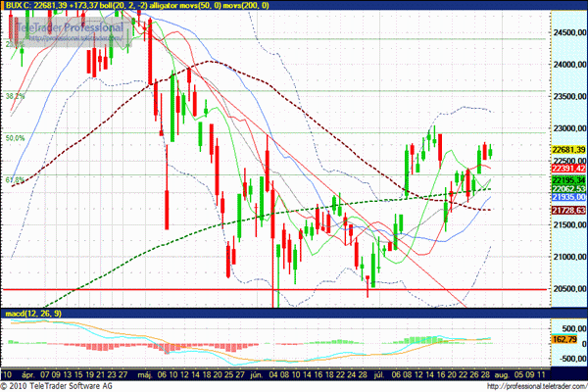Click the 23000,00 price axis label
Image resolution: width=588 pixels, height=392 pixels.
click(x=566, y=128)
